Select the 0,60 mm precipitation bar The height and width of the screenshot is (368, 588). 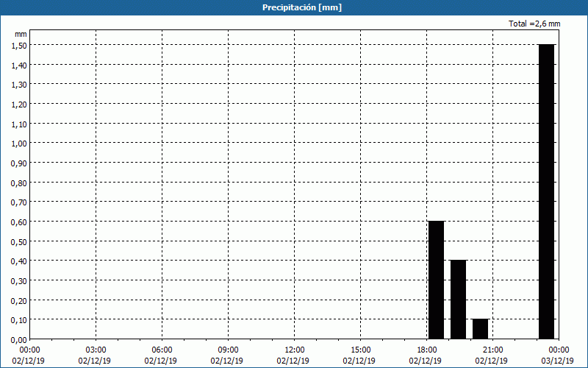[436, 280]
